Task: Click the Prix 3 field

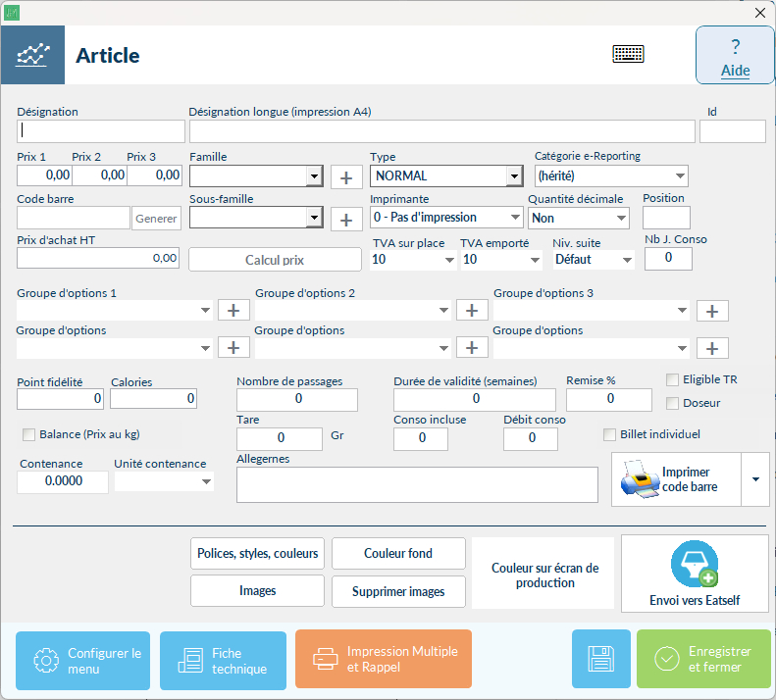Action: (x=154, y=175)
